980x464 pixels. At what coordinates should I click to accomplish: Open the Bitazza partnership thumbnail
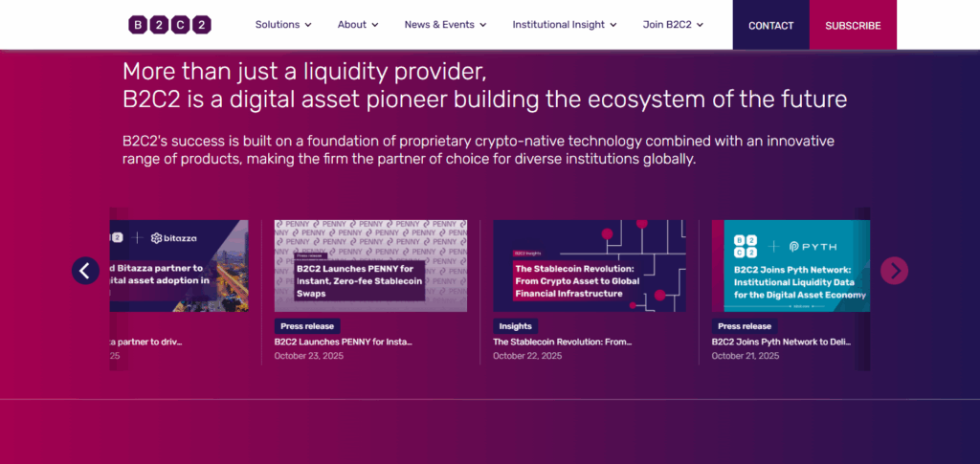(179, 265)
